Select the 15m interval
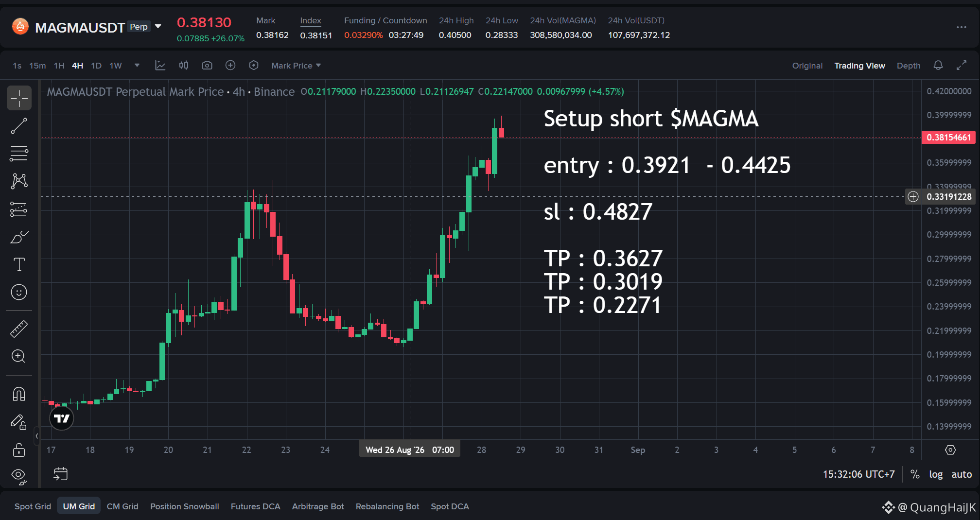Image resolution: width=980 pixels, height=520 pixels. [37, 66]
